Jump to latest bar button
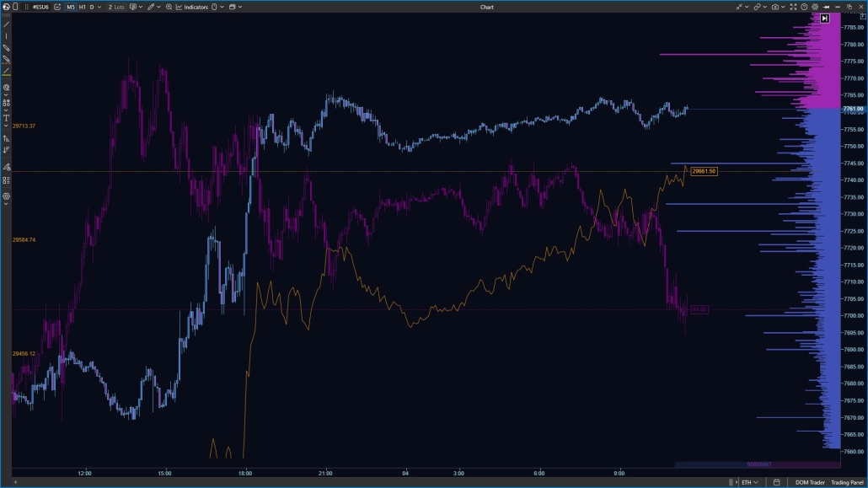The height and width of the screenshot is (488, 868). [825, 19]
